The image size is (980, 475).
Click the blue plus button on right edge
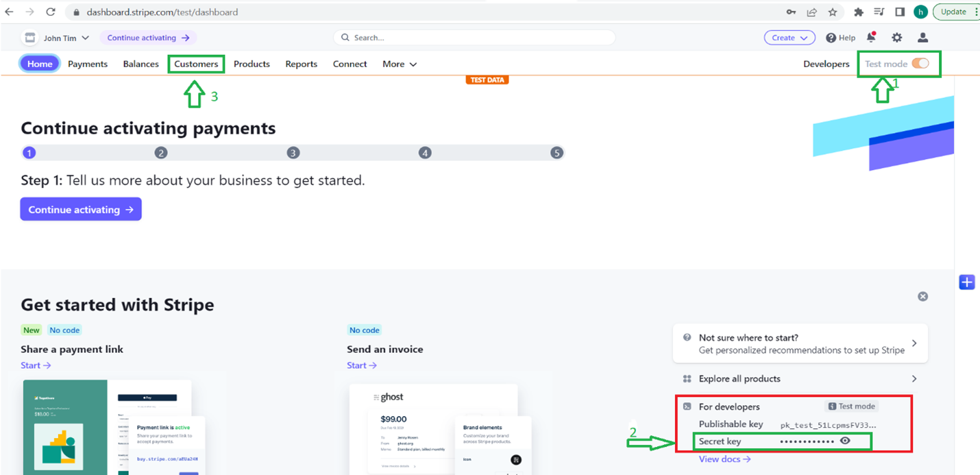(967, 282)
